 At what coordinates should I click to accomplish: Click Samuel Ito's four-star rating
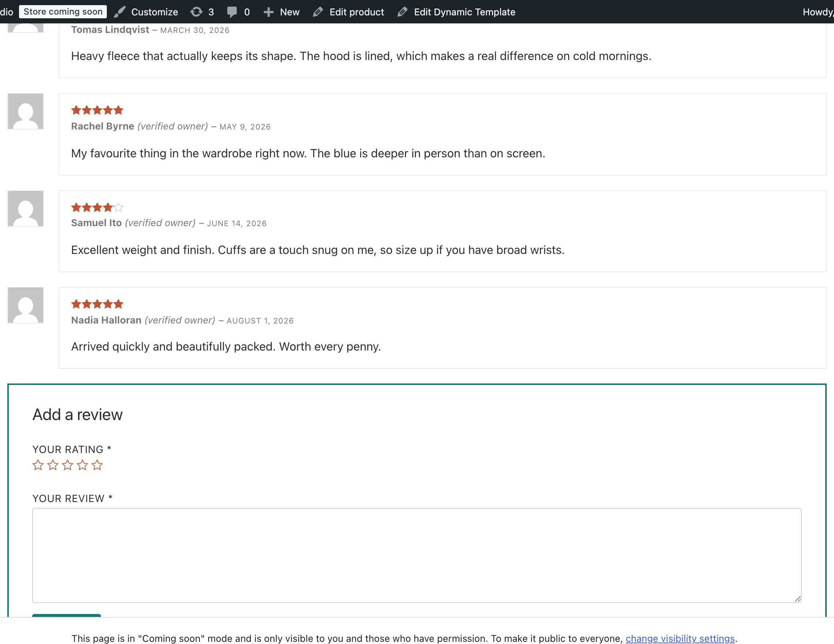pyautogui.click(x=97, y=207)
